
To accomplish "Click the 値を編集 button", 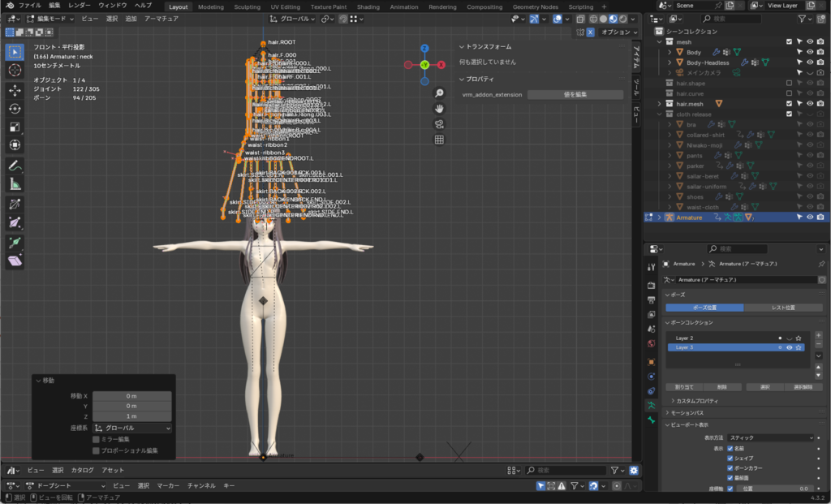I will pos(575,95).
